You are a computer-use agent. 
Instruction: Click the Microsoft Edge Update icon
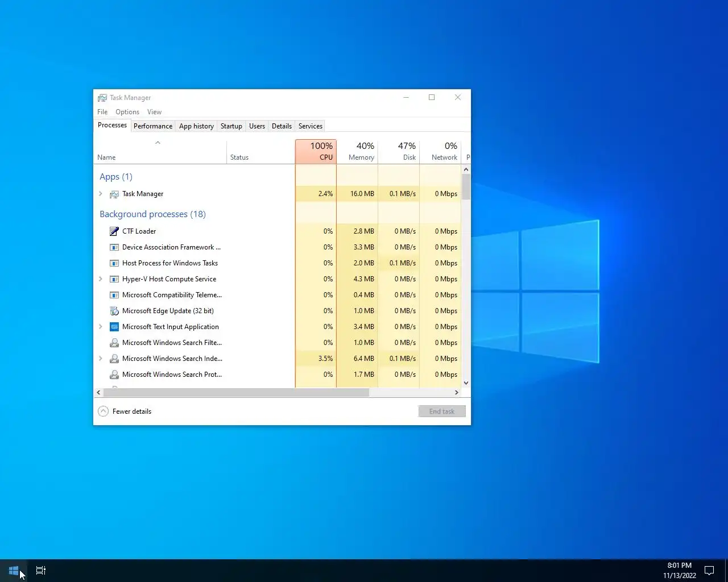pyautogui.click(x=114, y=311)
